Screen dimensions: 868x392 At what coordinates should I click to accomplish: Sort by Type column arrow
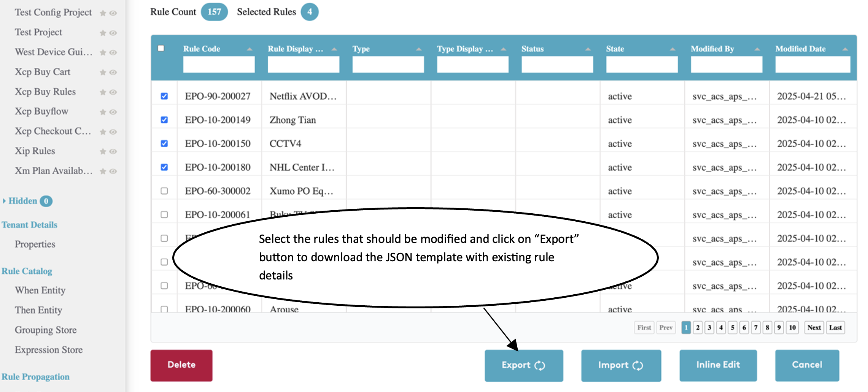click(419, 49)
